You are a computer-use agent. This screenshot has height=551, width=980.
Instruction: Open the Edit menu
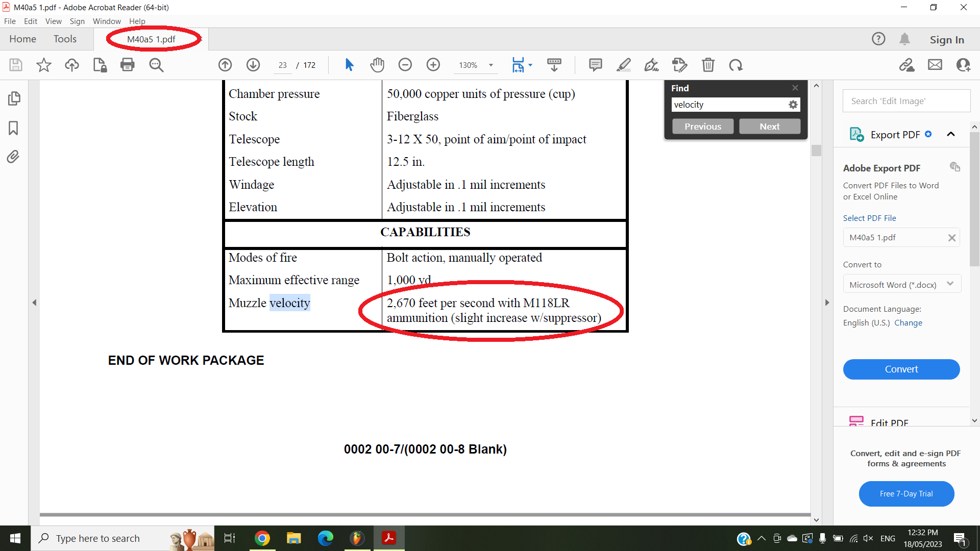click(x=31, y=21)
